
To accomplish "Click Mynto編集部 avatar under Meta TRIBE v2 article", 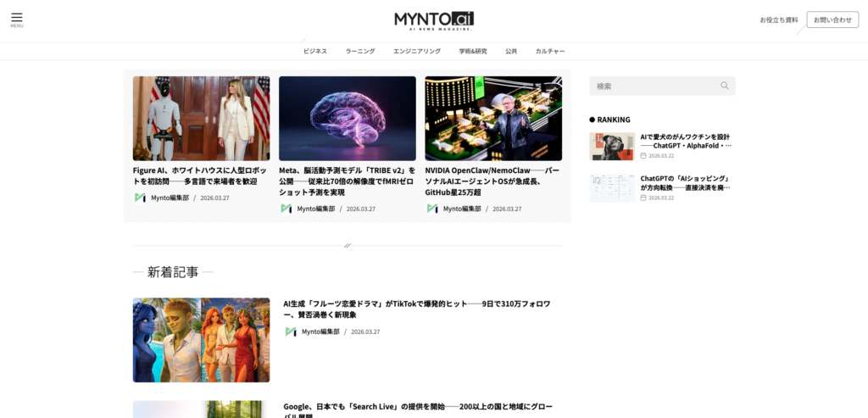I will pos(287,209).
